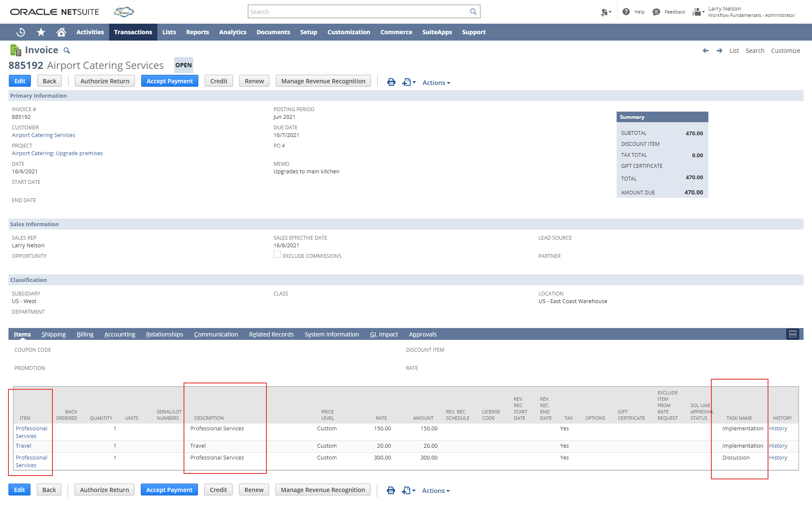This screenshot has width=812, height=506.
Task: Click the bottom print icon
Action: click(391, 490)
